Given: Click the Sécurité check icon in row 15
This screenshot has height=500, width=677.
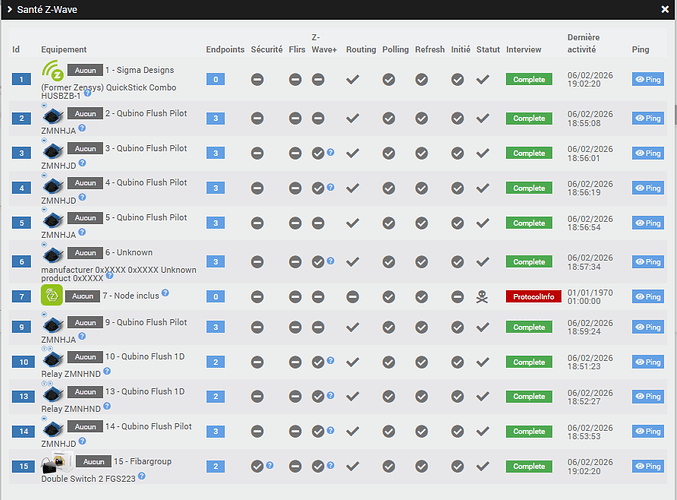Looking at the screenshot, I should (x=257, y=466).
